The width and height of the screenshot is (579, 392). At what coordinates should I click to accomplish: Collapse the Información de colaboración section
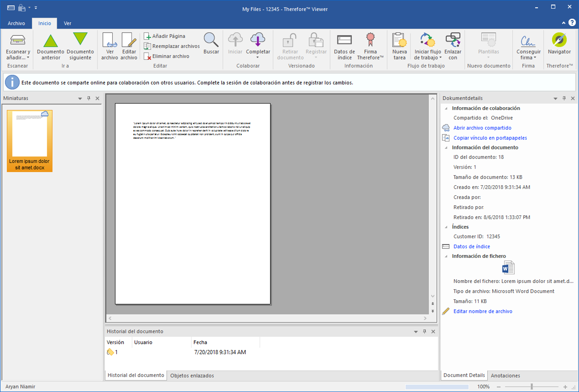pos(446,108)
